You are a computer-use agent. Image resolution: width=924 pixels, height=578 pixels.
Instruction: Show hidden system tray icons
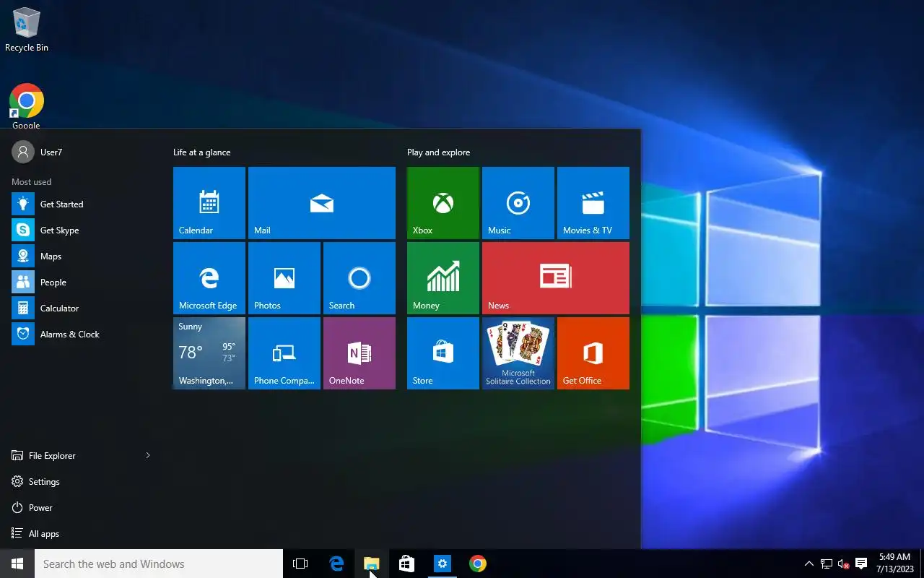809,564
